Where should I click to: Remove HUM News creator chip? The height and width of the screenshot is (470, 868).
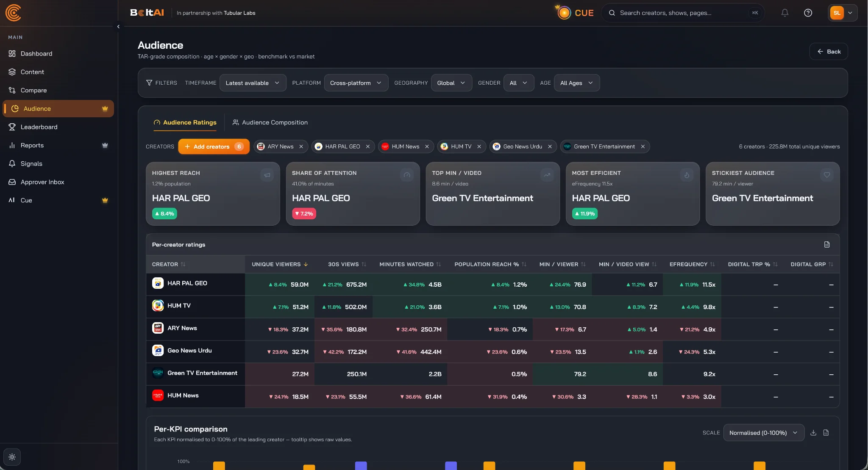(427, 147)
